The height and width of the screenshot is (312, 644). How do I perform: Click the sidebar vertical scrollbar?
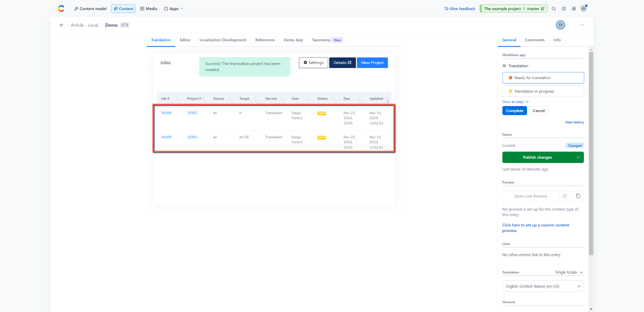click(x=591, y=154)
